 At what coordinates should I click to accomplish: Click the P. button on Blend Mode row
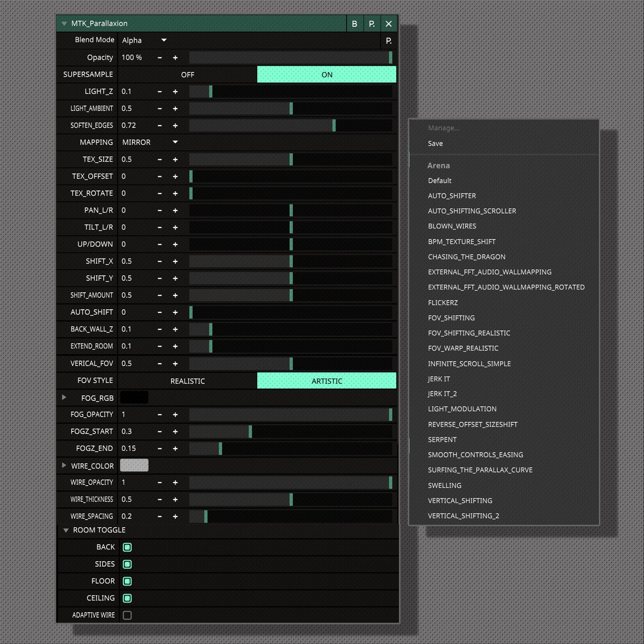pyautogui.click(x=389, y=41)
